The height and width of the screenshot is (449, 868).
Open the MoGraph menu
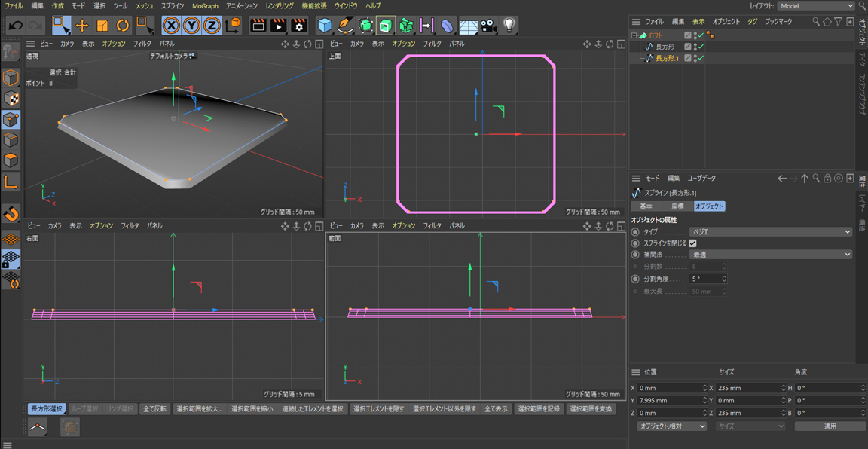pyautogui.click(x=205, y=6)
